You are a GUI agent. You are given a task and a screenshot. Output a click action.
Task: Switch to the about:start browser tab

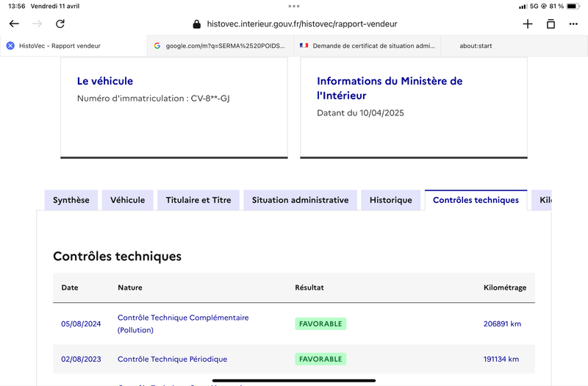tap(514, 46)
